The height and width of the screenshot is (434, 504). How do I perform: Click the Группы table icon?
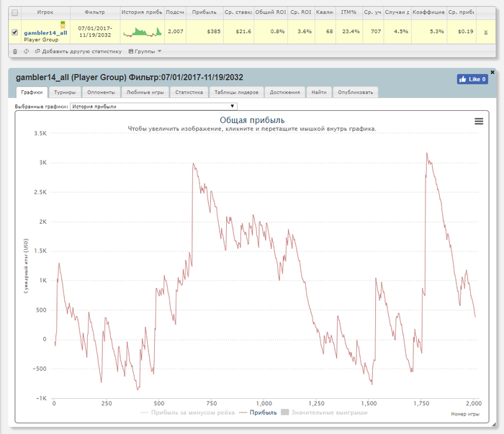coord(131,51)
